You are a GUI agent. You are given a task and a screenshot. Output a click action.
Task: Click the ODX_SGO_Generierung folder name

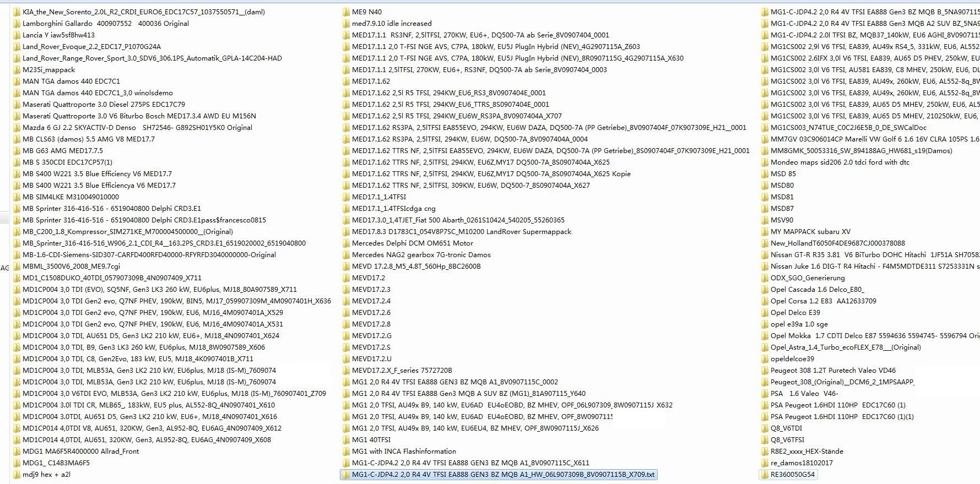tap(808, 278)
